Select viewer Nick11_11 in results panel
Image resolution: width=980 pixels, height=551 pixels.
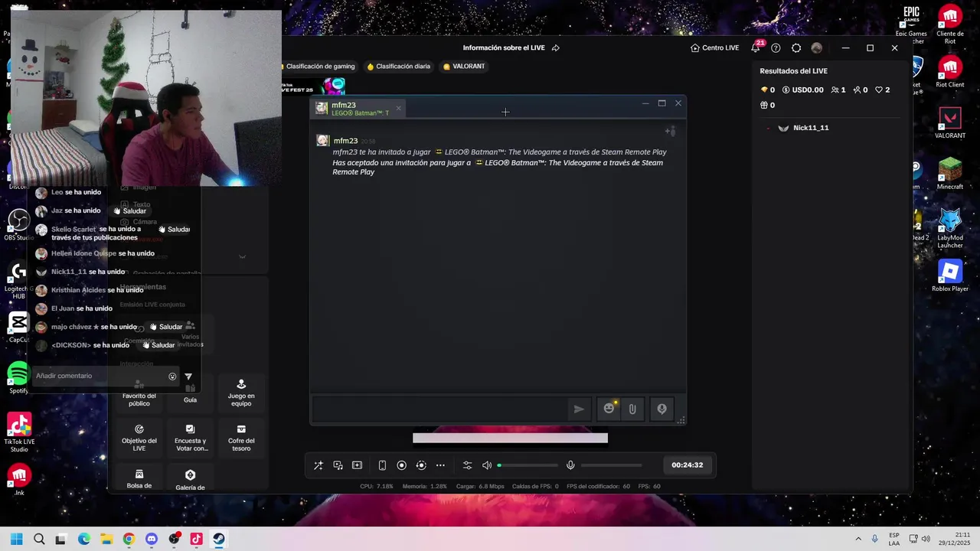tap(810, 128)
